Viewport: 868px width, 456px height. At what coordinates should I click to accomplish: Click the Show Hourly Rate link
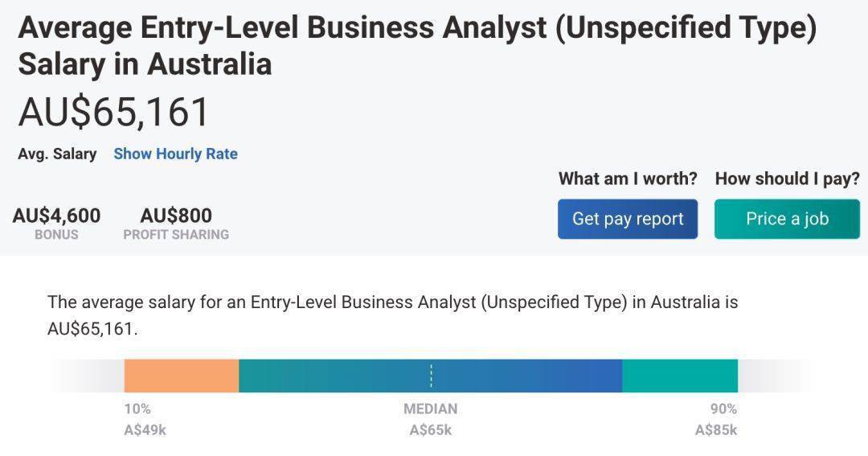(x=175, y=154)
